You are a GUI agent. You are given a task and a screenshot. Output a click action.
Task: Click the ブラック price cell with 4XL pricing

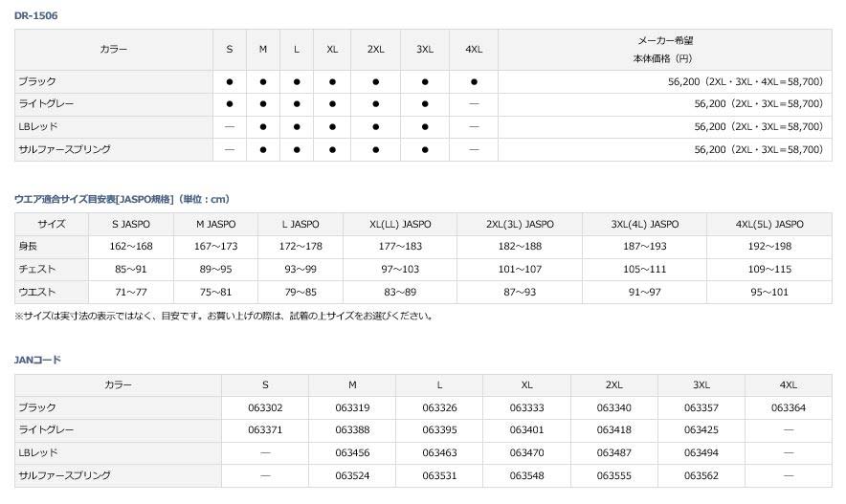click(x=746, y=82)
